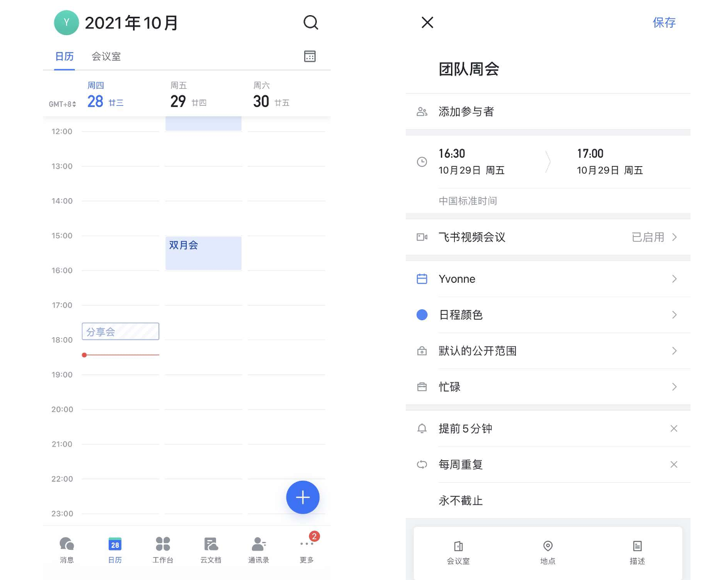Switch to the 会议室 tab
The width and height of the screenshot is (728, 580).
tap(106, 56)
